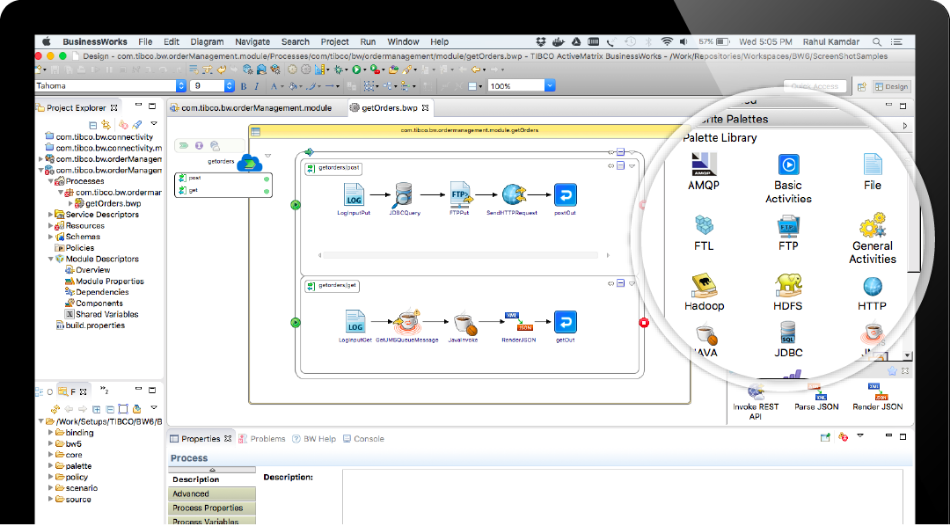Expand the Service Descriptors node
Viewport: 950px width, 525px height.
click(x=51, y=214)
